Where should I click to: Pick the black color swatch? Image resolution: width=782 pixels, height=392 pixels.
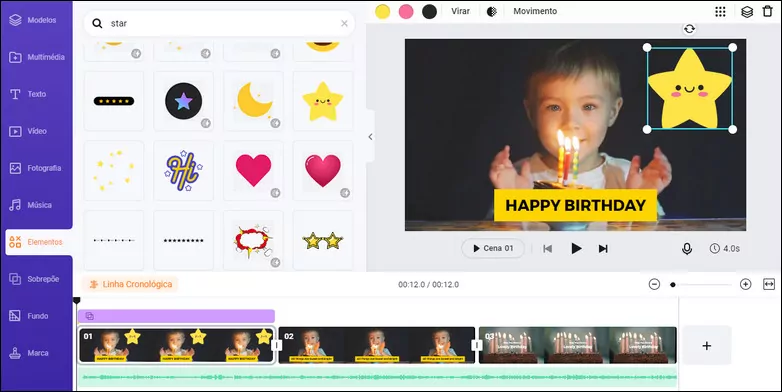click(x=429, y=11)
